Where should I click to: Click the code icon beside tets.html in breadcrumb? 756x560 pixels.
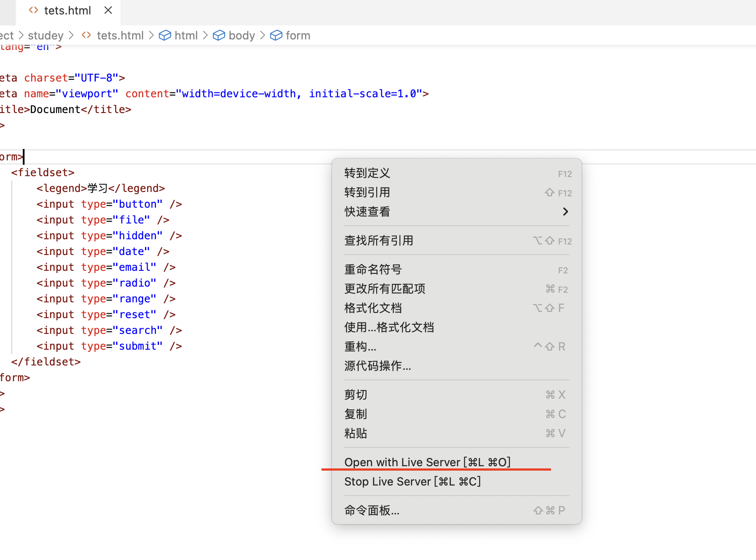(86, 35)
